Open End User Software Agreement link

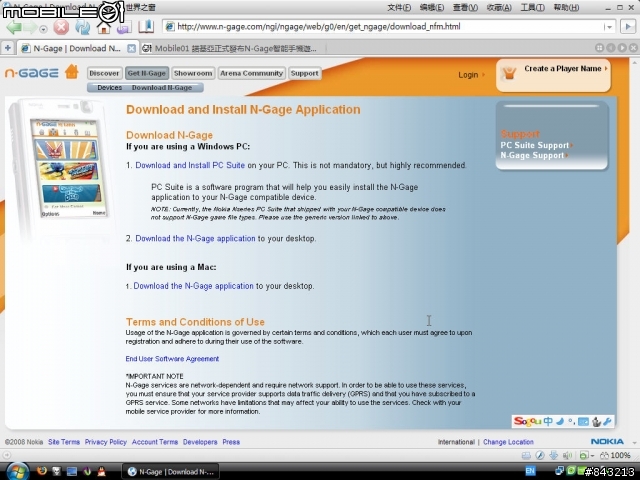click(172, 359)
